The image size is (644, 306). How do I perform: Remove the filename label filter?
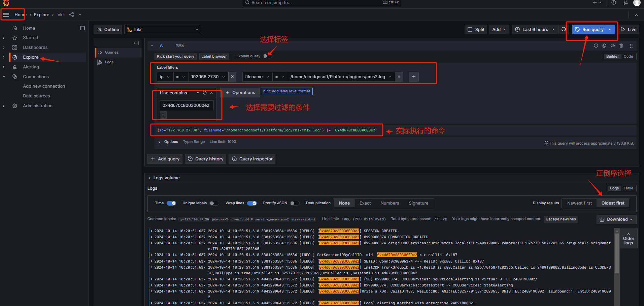click(399, 77)
